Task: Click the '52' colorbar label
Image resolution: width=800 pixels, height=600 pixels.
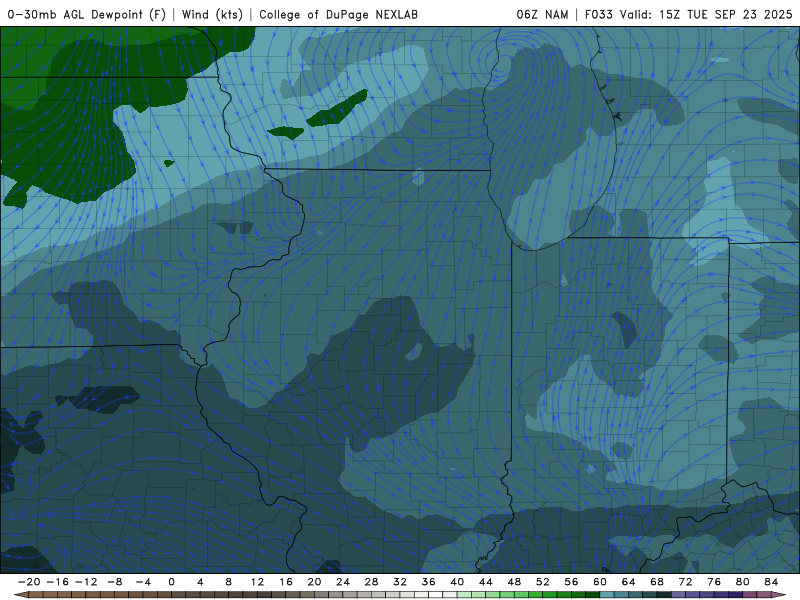Action: point(543,582)
